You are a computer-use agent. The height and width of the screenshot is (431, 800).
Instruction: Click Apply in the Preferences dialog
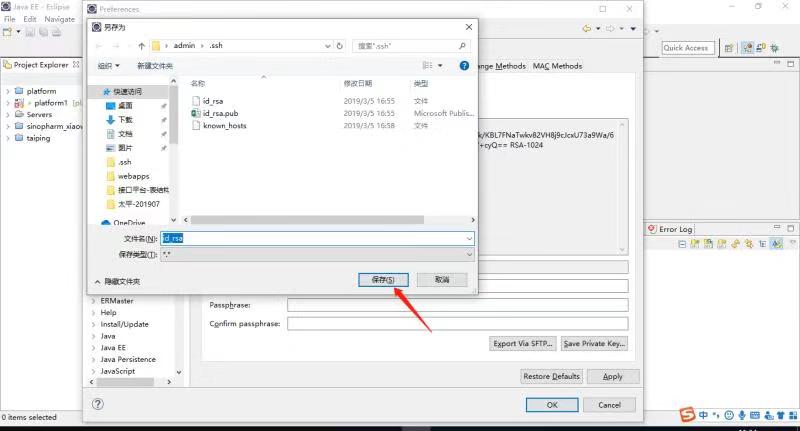(613, 376)
